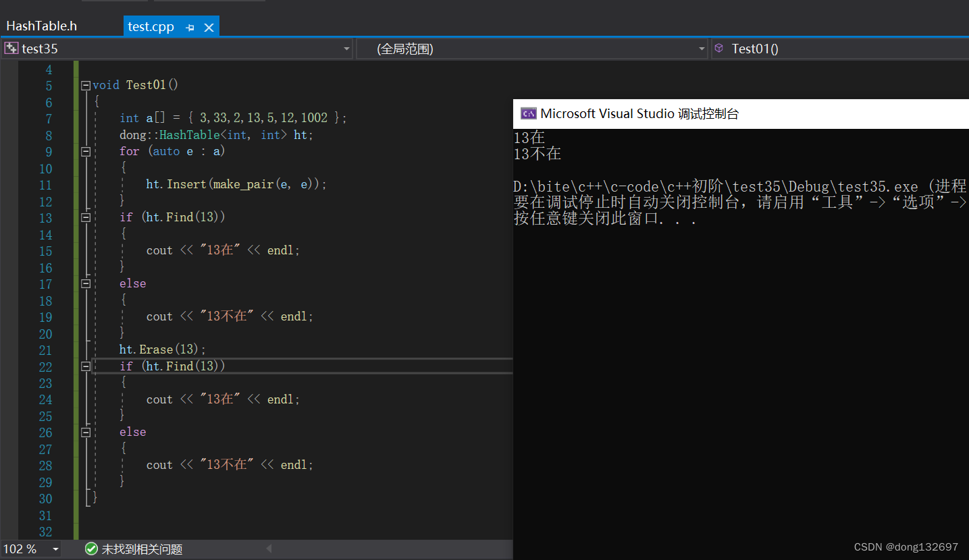Click the cout 13在 statement on line 15
Image resolution: width=969 pixels, height=560 pixels.
pos(223,250)
